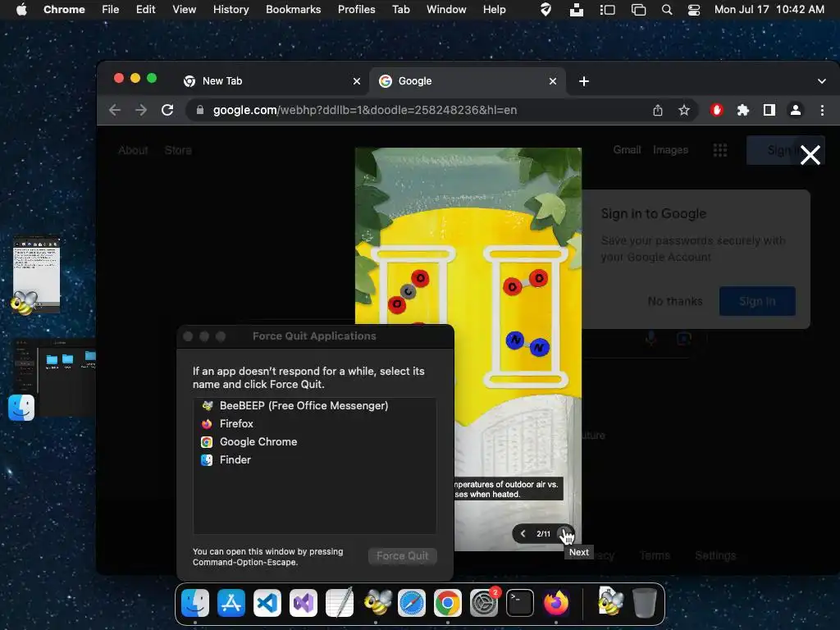Image resolution: width=840 pixels, height=630 pixels.
Task: Click voice search microphone icon
Action: [651, 339]
